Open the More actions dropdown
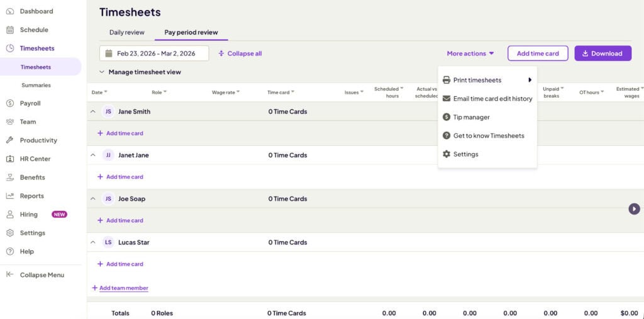This screenshot has height=319, width=644. click(470, 53)
